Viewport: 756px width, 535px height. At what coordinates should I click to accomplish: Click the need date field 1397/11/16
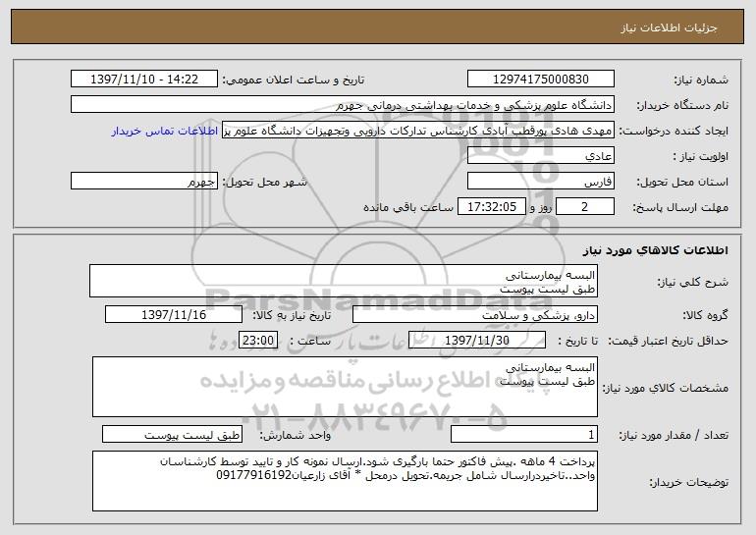[174, 315]
